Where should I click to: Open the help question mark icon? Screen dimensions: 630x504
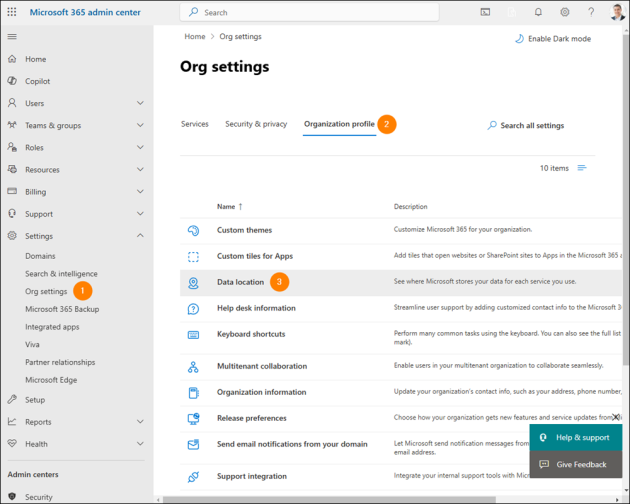coord(591,12)
